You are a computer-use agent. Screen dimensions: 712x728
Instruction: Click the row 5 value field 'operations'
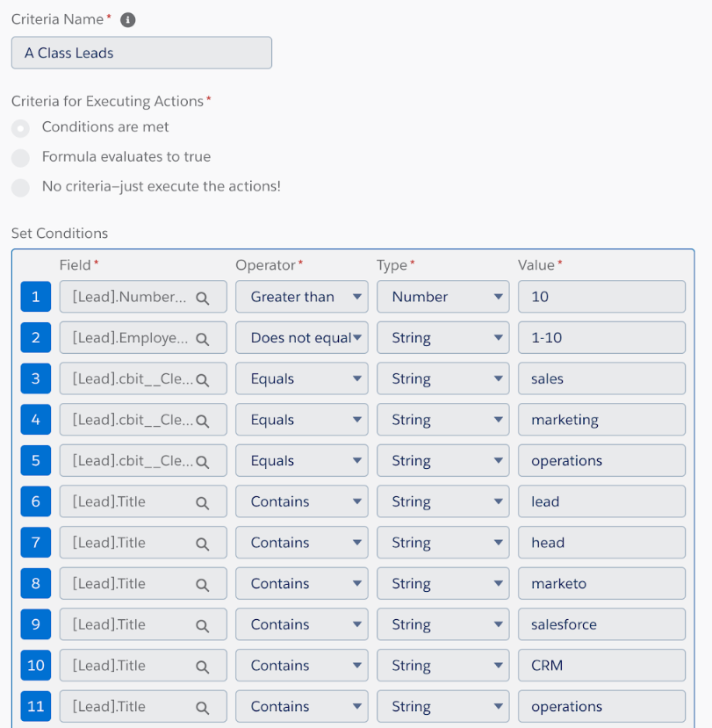(601, 460)
